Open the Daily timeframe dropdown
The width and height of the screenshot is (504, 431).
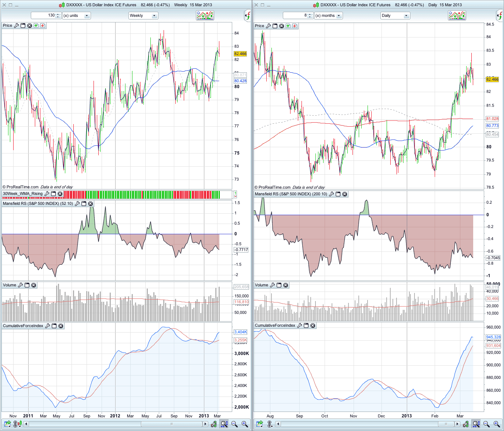tap(395, 16)
